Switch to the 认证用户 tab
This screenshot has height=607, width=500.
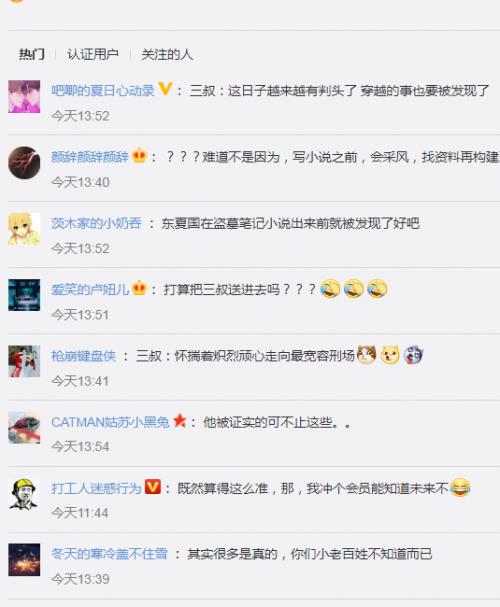click(x=93, y=54)
